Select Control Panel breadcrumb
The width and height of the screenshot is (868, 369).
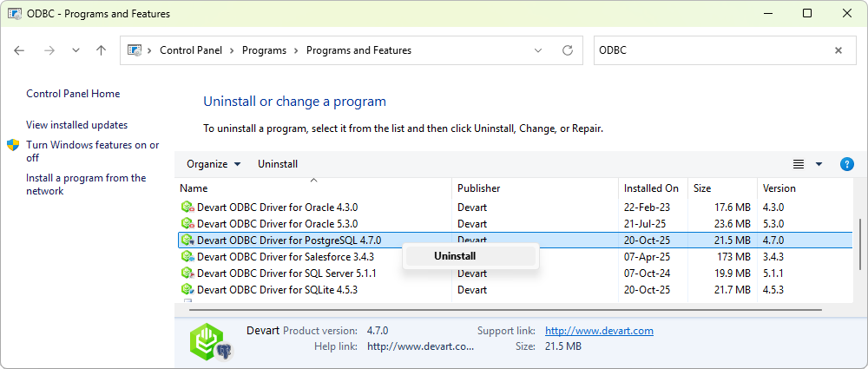coord(191,50)
